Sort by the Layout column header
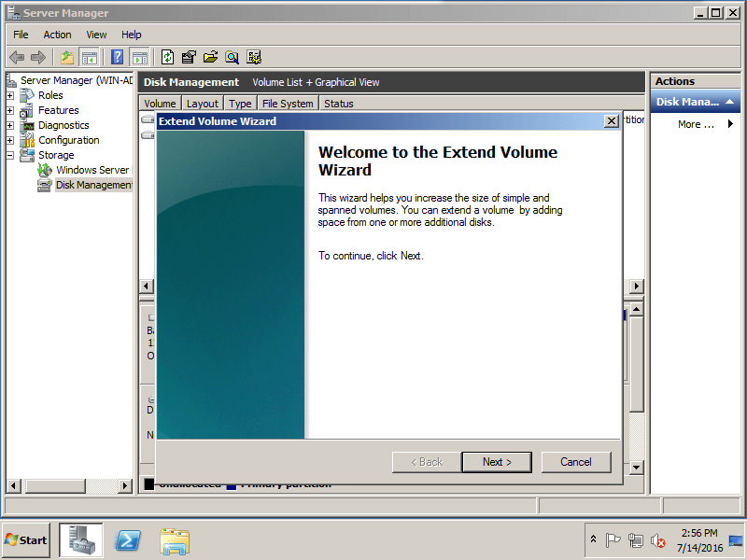This screenshot has height=560, width=747. click(x=203, y=104)
